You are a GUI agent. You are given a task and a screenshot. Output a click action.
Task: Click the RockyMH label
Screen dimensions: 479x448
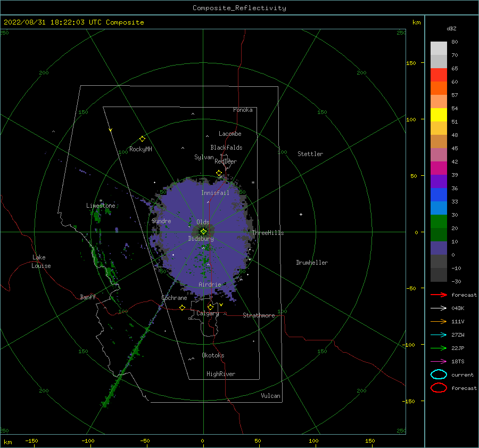[x=141, y=149]
